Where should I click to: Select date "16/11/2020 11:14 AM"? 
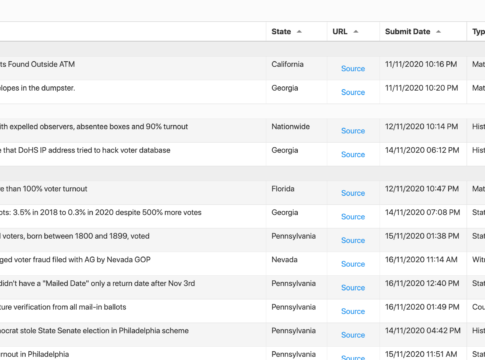coord(421,260)
